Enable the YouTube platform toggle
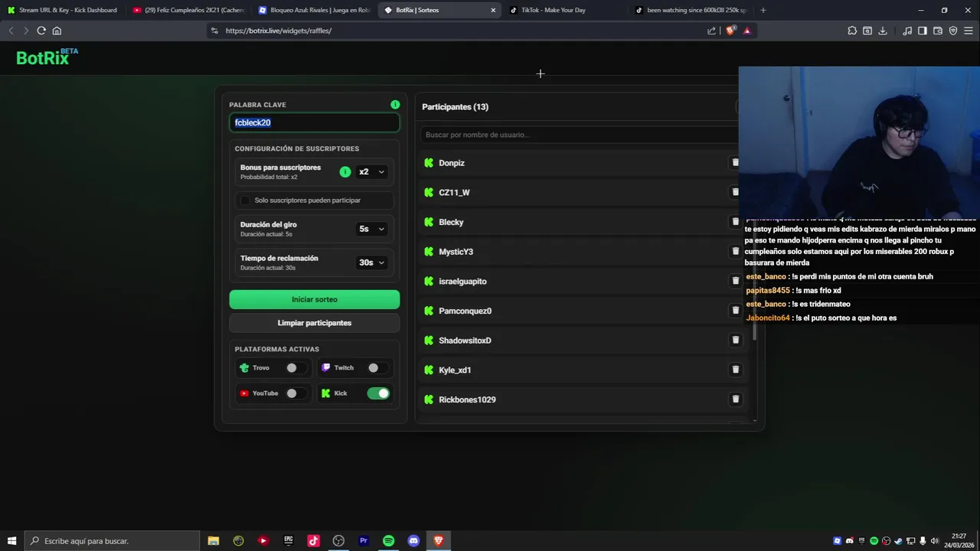Viewport: 980px width, 551px height. [295, 393]
